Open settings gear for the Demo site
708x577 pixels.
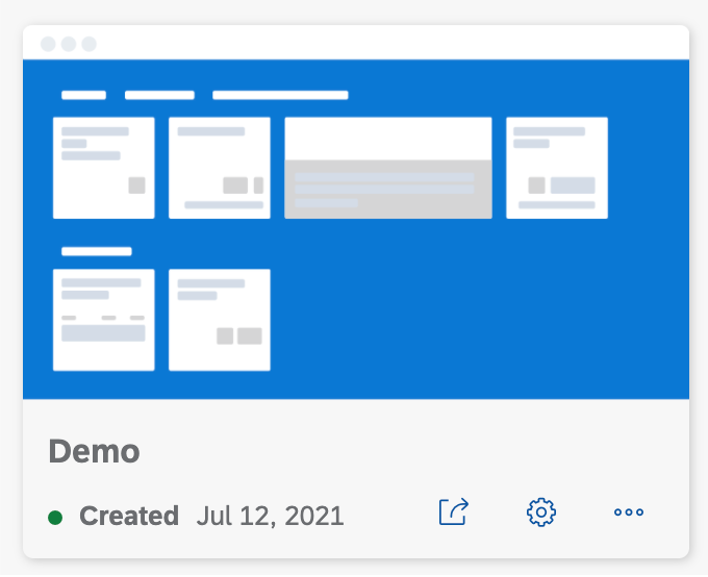coord(541,512)
